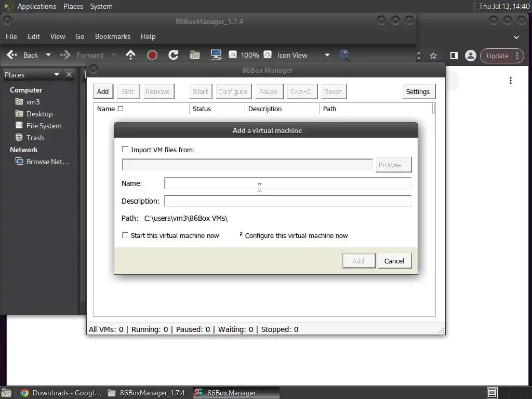
Task: Click show desktop icon in bottom panel
Action: pos(6,393)
